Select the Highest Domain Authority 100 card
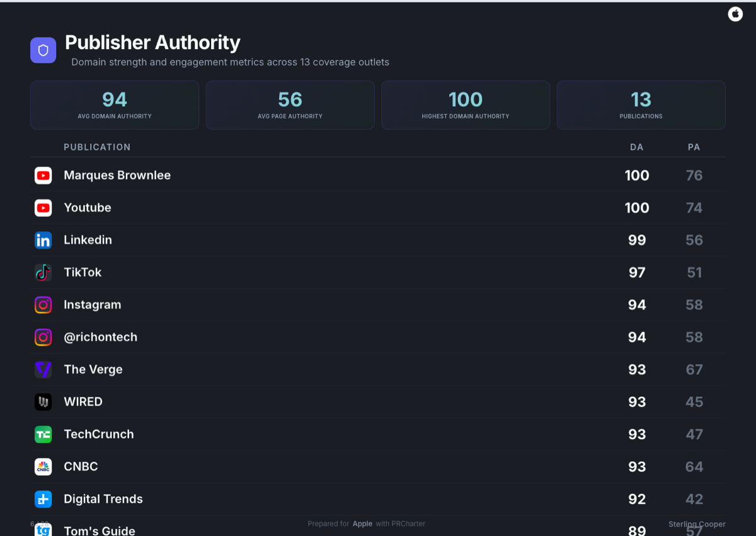 (466, 105)
